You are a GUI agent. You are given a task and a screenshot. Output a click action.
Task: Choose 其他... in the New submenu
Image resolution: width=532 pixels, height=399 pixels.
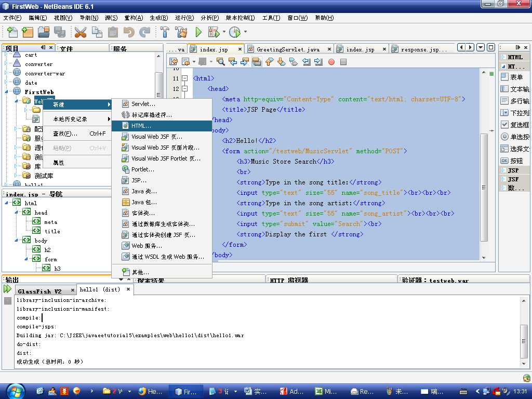point(162,272)
